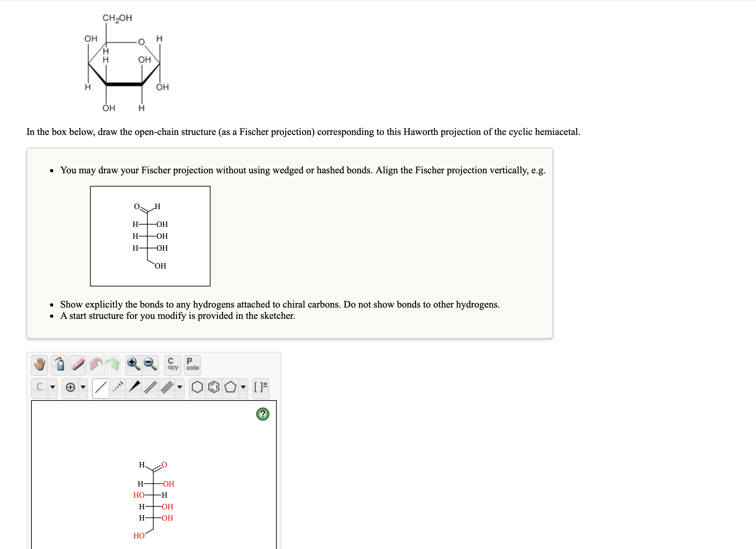Select the bracket charge tool

coord(260,387)
